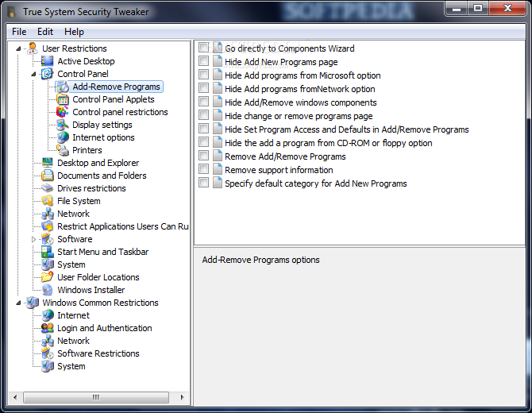Click the Windows Common Restrictions icon
532x413 pixels.
click(33, 303)
